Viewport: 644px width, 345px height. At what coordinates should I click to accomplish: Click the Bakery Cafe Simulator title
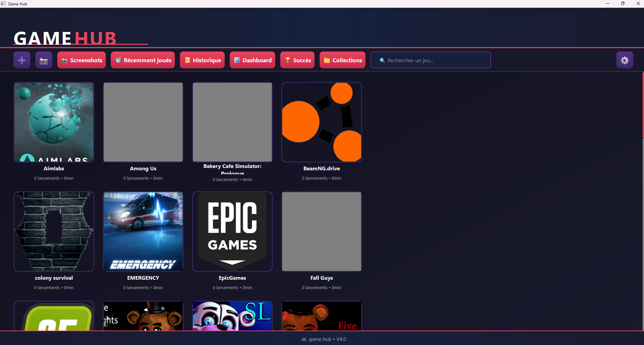click(232, 169)
